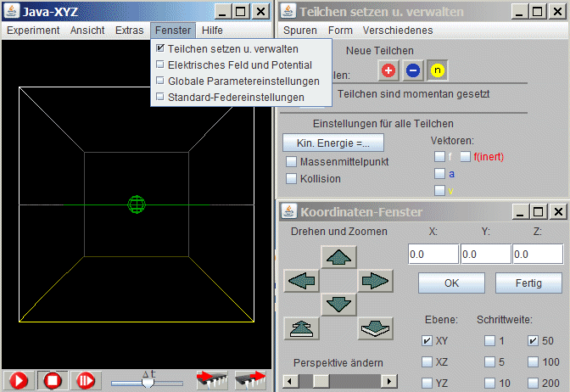This screenshot has width=570, height=392.
Task: Click the chip icon with right-pointing red arrow
Action: click(251, 380)
